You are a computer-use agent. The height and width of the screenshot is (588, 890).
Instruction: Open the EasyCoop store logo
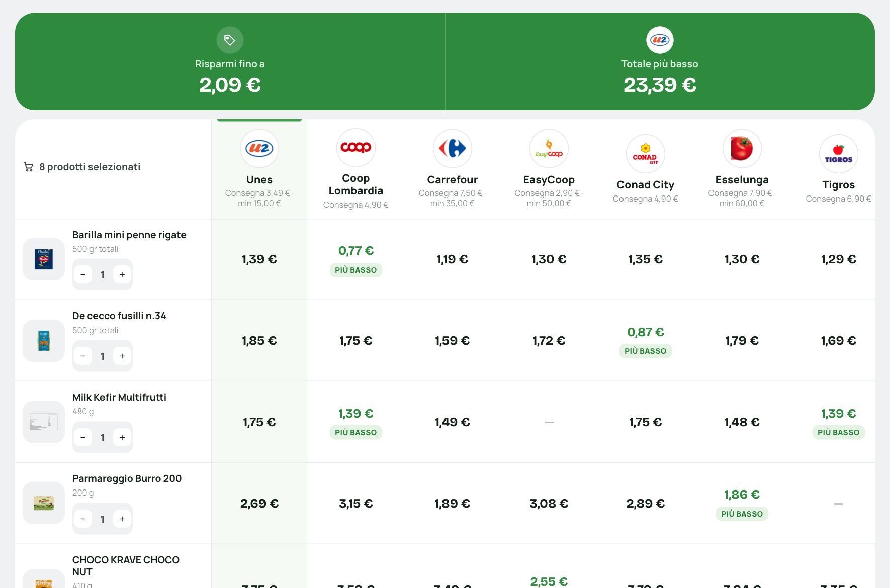[549, 148]
